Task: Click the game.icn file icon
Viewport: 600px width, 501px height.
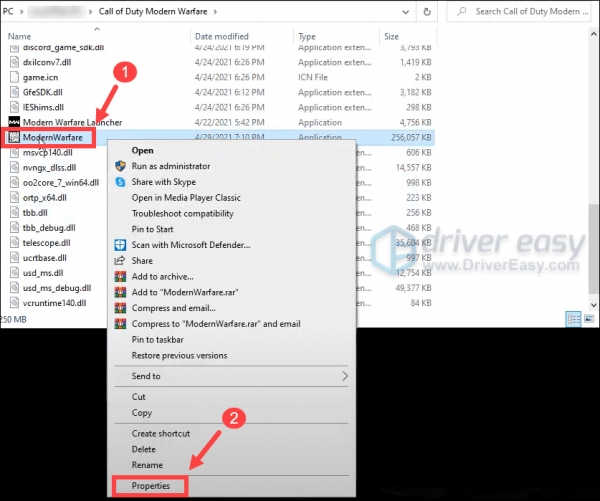Action: (x=14, y=77)
